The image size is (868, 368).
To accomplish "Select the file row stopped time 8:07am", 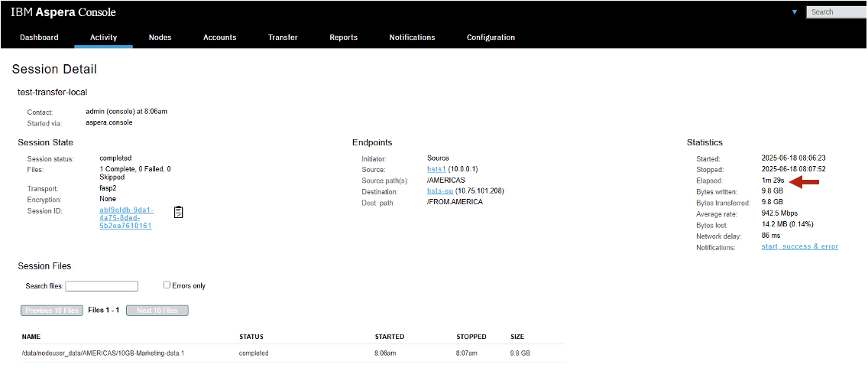I will pos(467,353).
